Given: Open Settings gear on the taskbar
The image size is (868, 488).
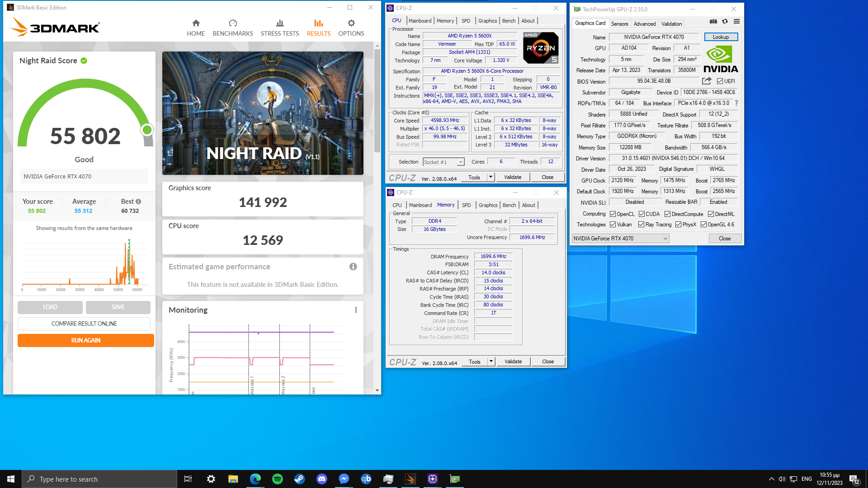Looking at the screenshot, I should point(211,479).
